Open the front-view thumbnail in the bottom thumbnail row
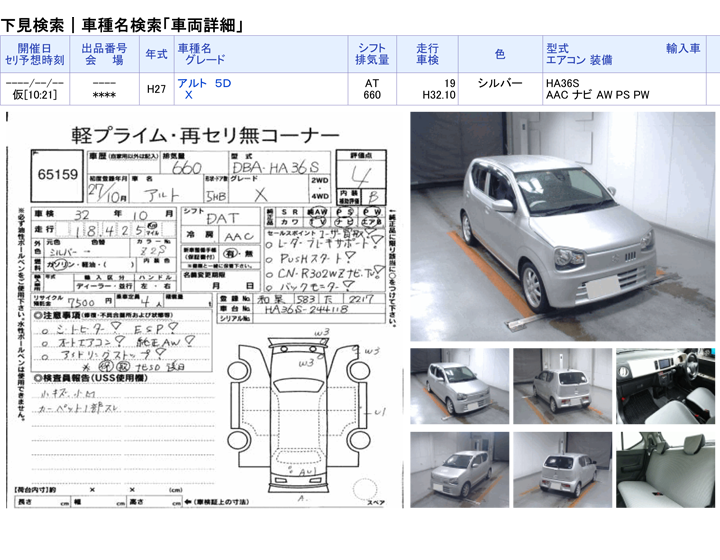 click(460, 470)
